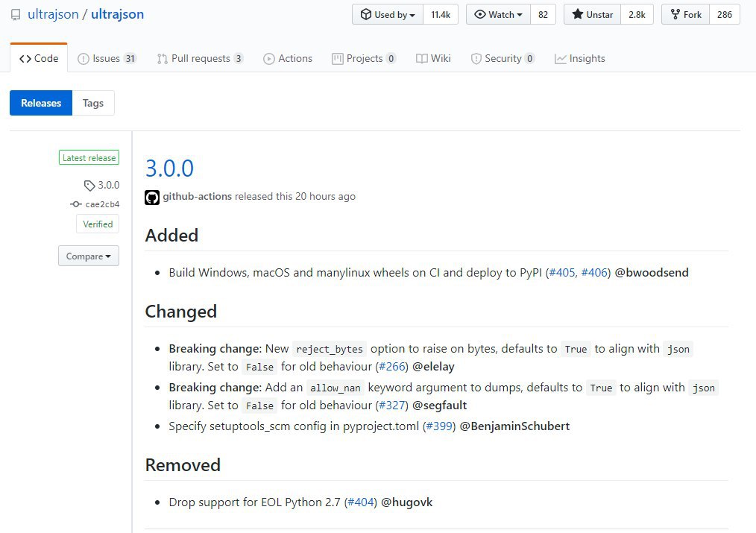Open @hugovk profile

click(x=406, y=502)
